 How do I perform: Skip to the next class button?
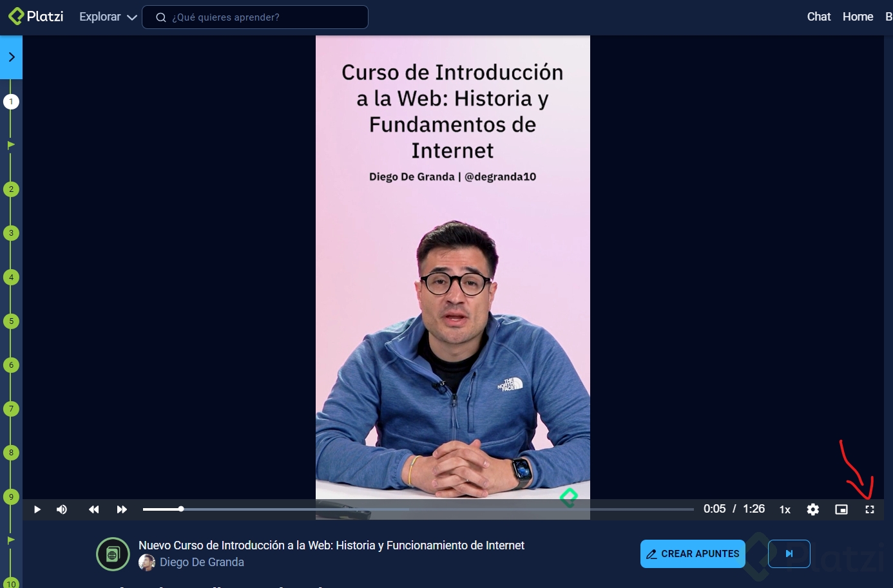pos(789,554)
